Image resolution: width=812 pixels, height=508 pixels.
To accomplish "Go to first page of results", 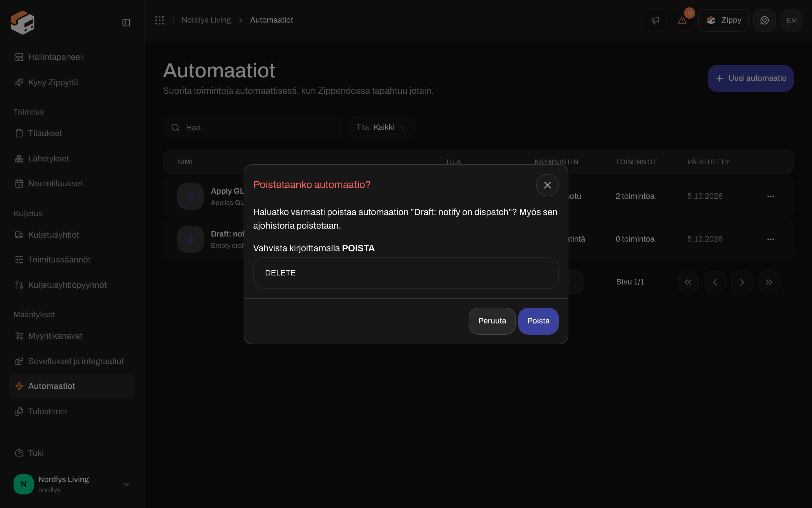I will (x=688, y=282).
